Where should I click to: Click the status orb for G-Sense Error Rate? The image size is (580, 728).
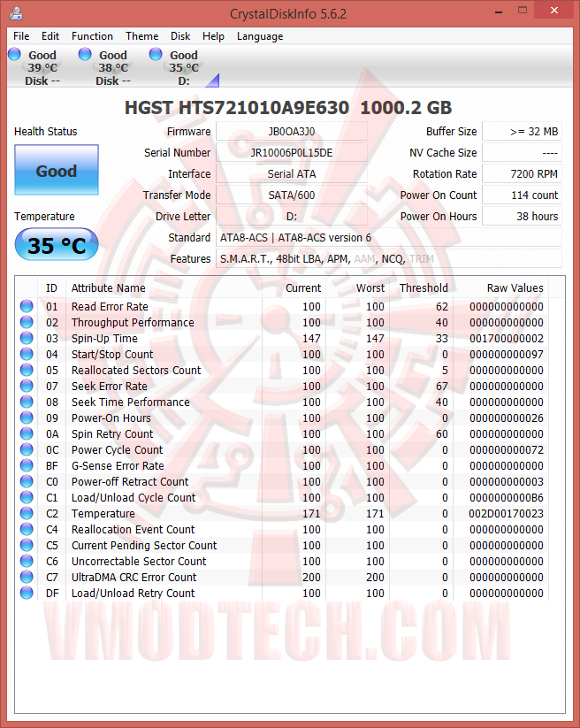tap(27, 465)
